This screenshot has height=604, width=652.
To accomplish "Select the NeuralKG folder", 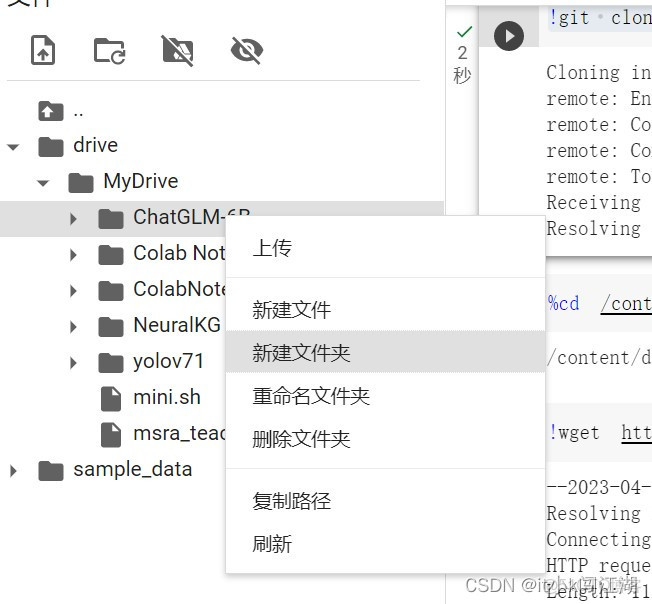I will pos(177,325).
